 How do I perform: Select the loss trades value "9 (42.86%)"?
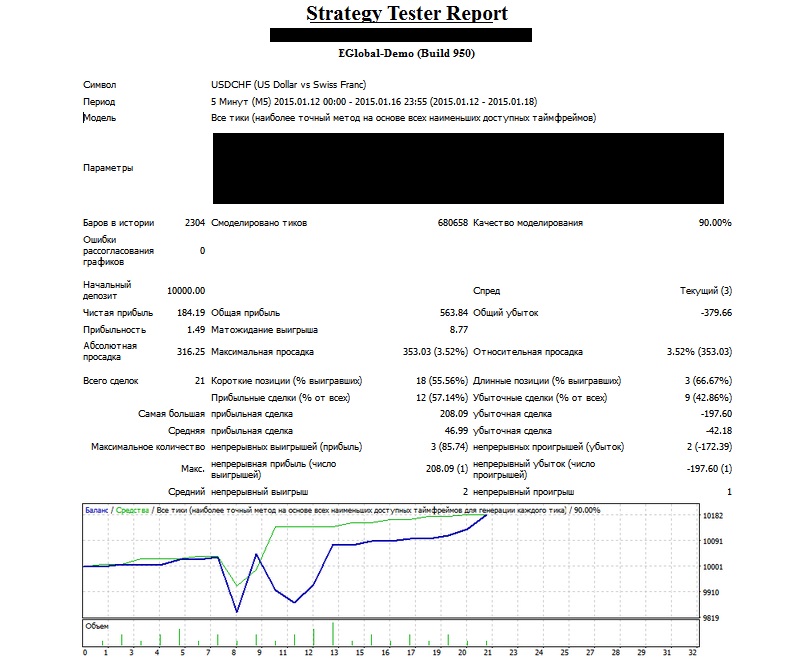pos(709,398)
